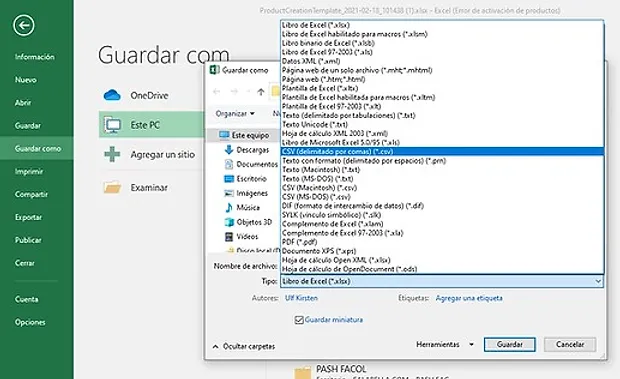Select SYLK (vínculo simbólico) (*.slk)
The image size is (620, 379).
point(442,215)
